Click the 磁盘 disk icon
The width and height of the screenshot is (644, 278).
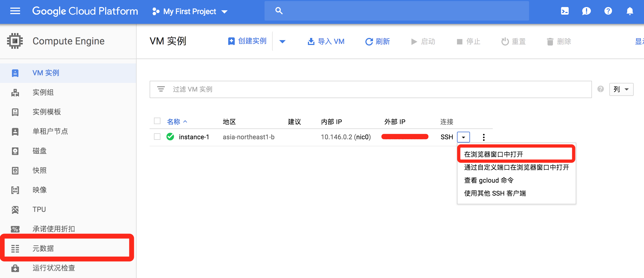tap(15, 151)
